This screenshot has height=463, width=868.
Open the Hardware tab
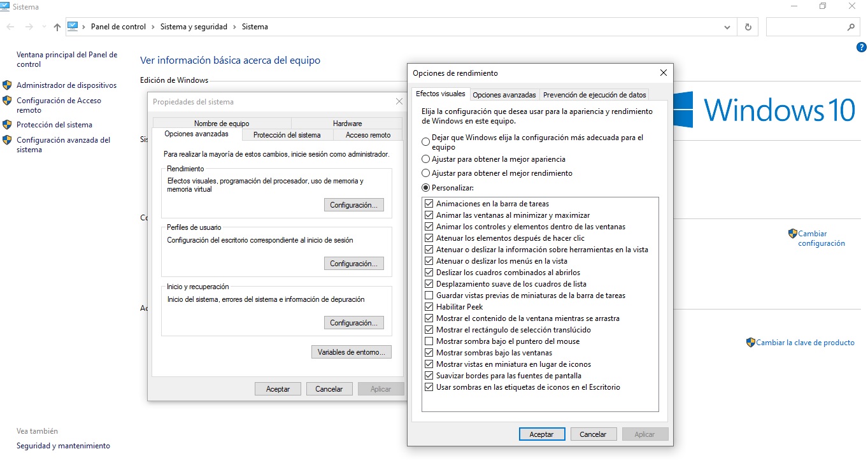tap(347, 124)
